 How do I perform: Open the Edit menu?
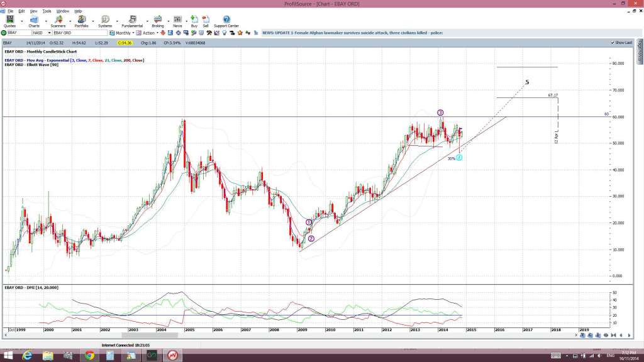pyautogui.click(x=21, y=11)
